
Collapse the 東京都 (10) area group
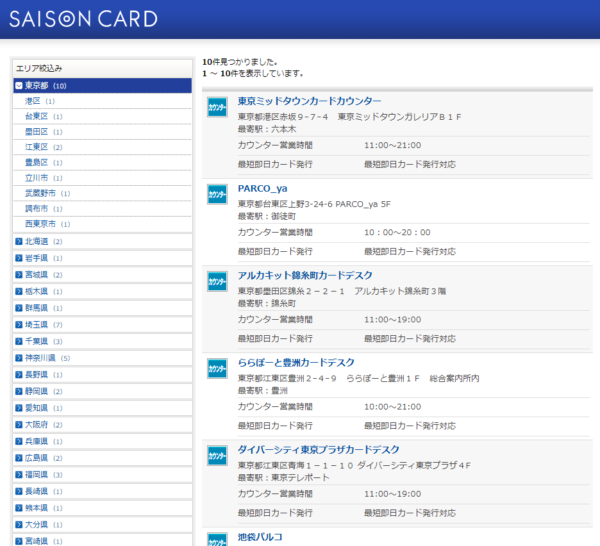(x=103, y=86)
